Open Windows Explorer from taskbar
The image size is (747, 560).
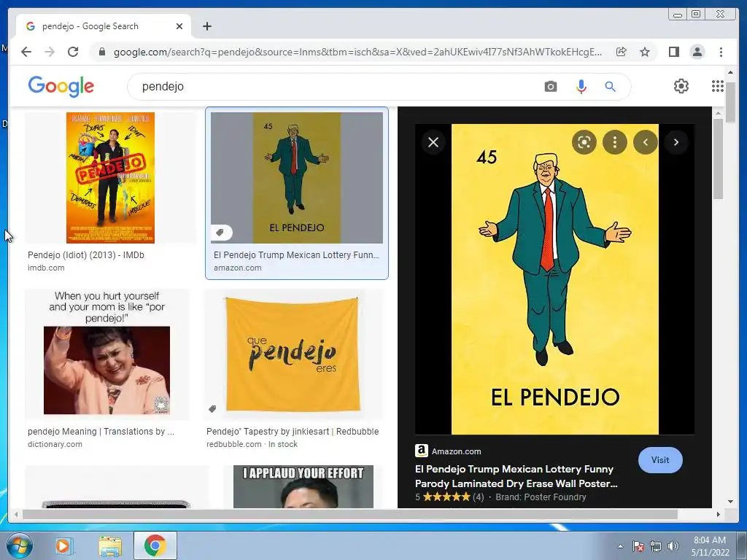pos(110,545)
